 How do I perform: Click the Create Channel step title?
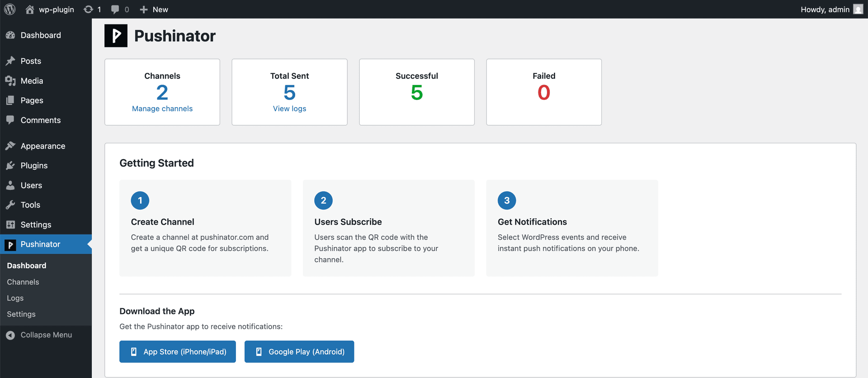(x=162, y=222)
